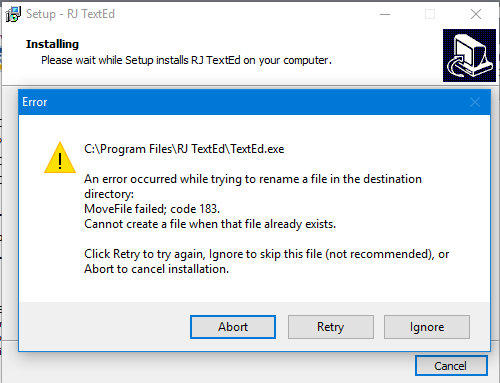This screenshot has width=500, height=383.
Task: Click the Setup - RJ TextEd title text
Action: point(70,14)
